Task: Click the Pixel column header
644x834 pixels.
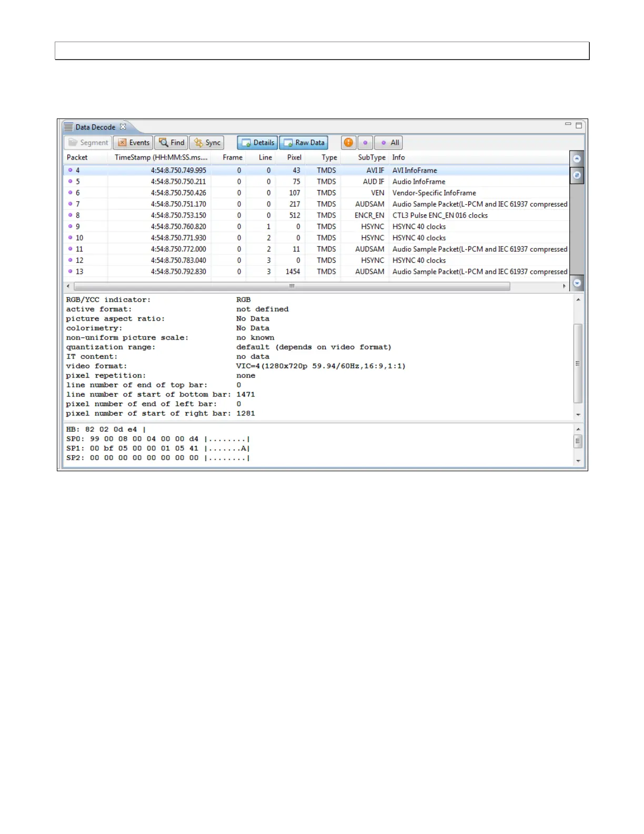Action: 294,157
